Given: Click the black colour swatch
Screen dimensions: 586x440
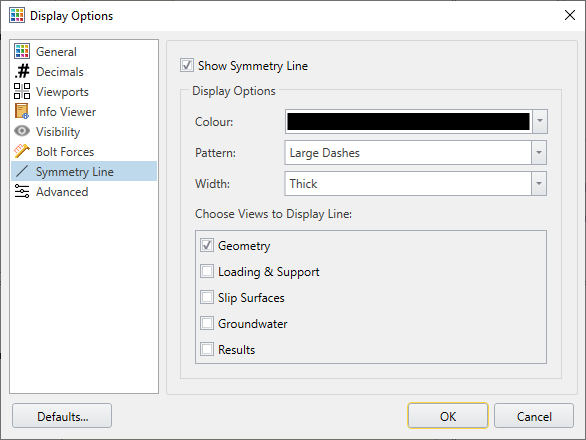Looking at the screenshot, I should pos(408,121).
